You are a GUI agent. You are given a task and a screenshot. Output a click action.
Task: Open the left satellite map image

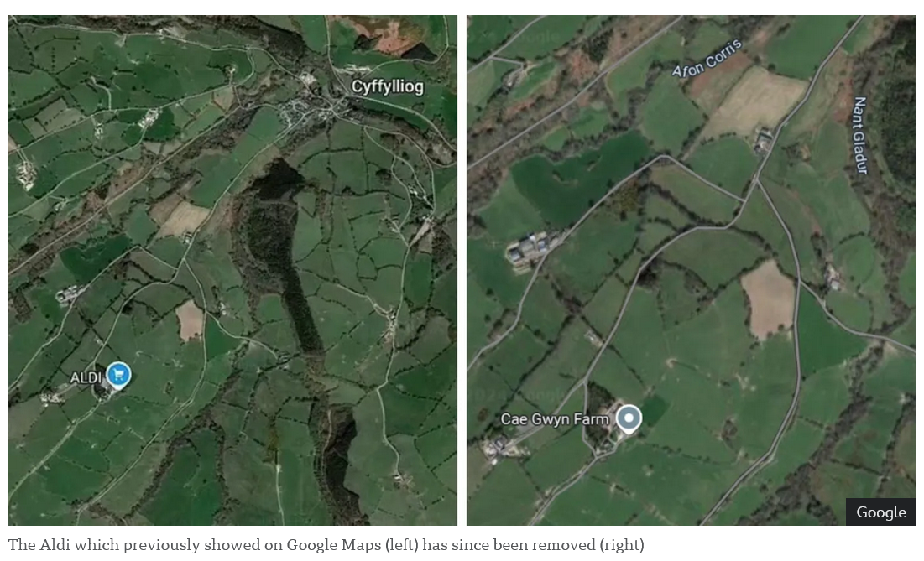(x=232, y=270)
